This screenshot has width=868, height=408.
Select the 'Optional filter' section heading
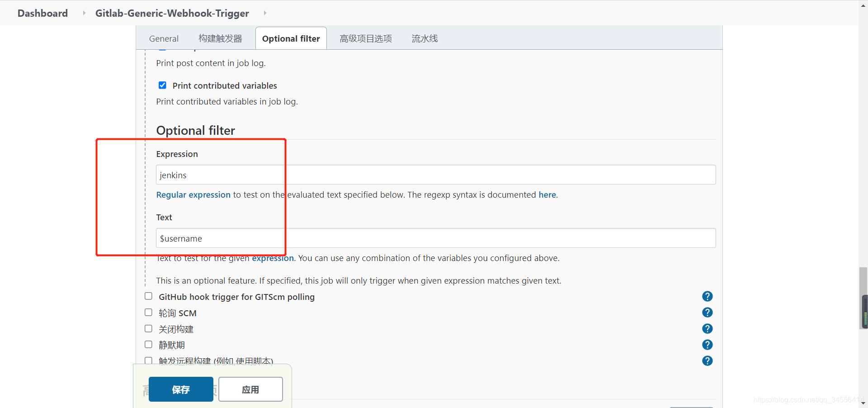point(195,131)
